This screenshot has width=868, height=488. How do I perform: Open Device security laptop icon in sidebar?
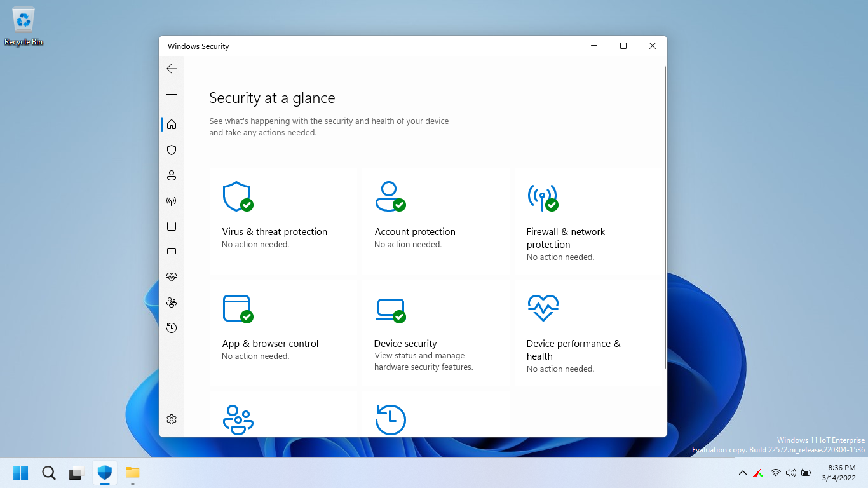[x=172, y=252]
